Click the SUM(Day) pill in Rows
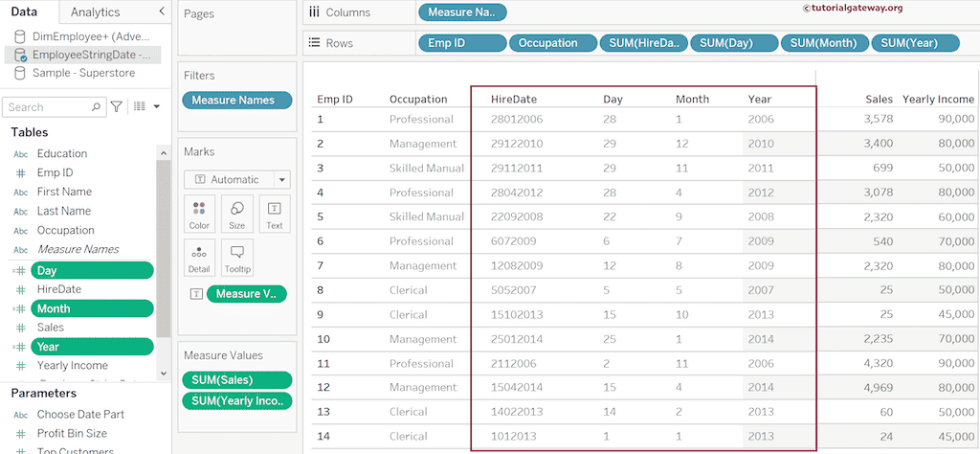 pos(734,43)
